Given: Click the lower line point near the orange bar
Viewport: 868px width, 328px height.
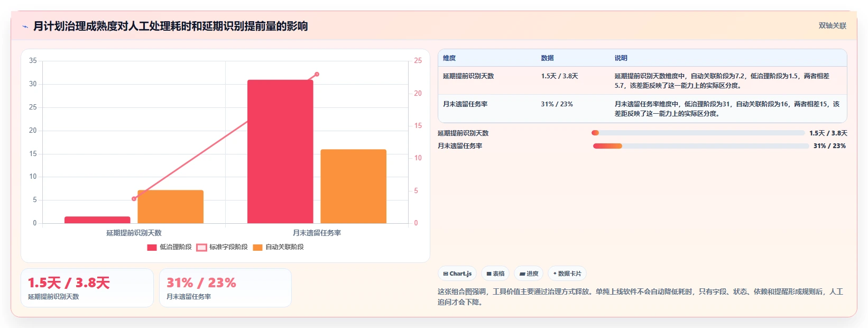Looking at the screenshot, I should click(134, 199).
